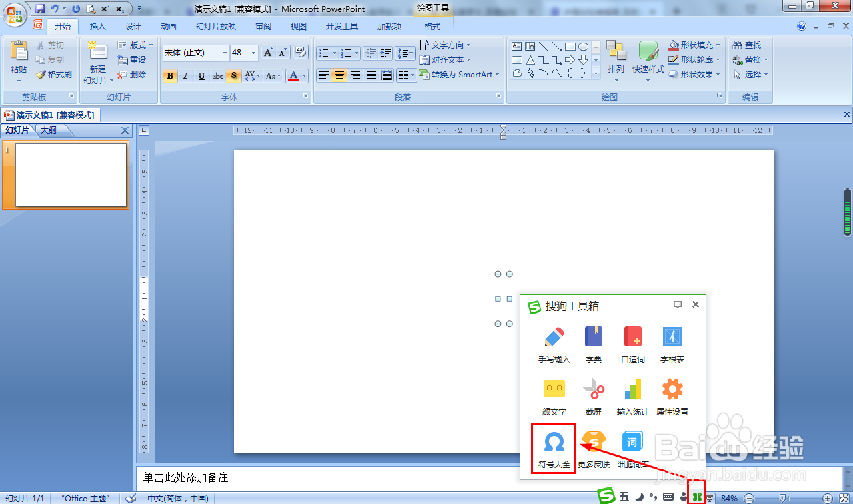Pick the font color A button

293,76
